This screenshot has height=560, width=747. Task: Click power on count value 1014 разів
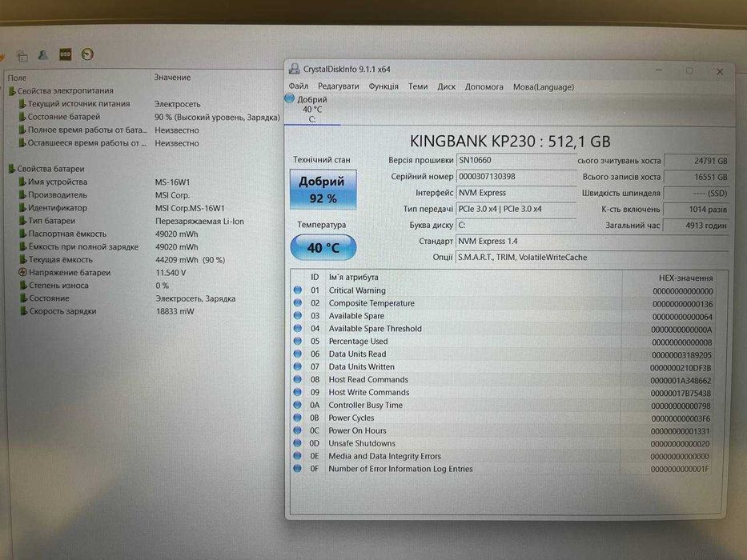click(696, 210)
